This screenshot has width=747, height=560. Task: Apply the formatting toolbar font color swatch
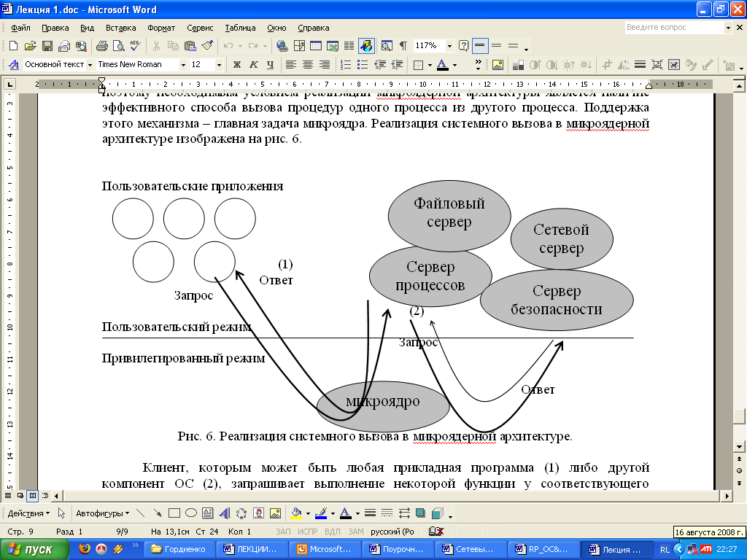[x=443, y=64]
